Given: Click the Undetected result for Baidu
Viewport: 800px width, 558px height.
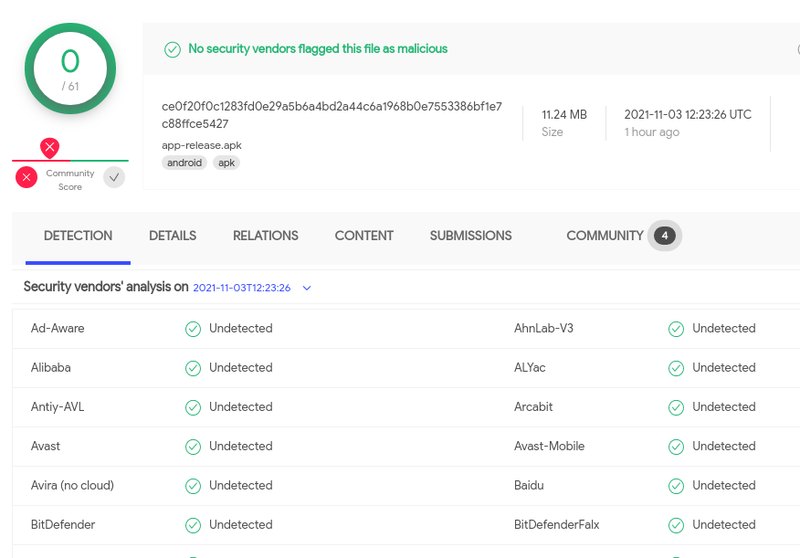Looking at the screenshot, I should point(723,485).
